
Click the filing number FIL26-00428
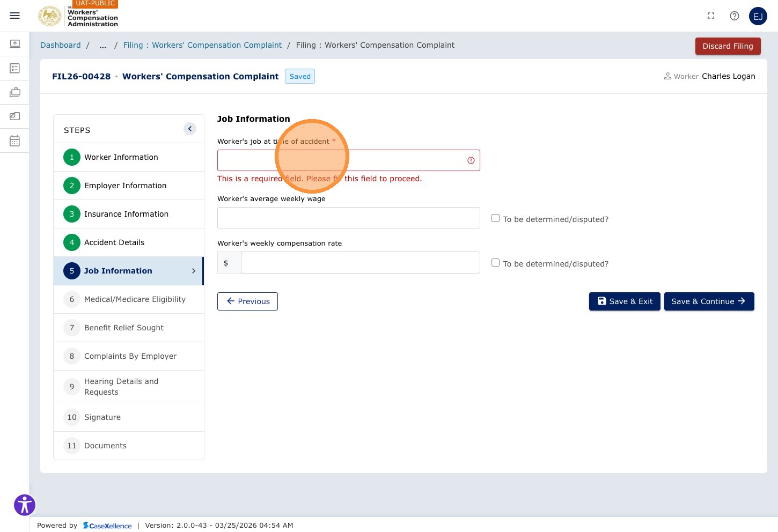[81, 76]
